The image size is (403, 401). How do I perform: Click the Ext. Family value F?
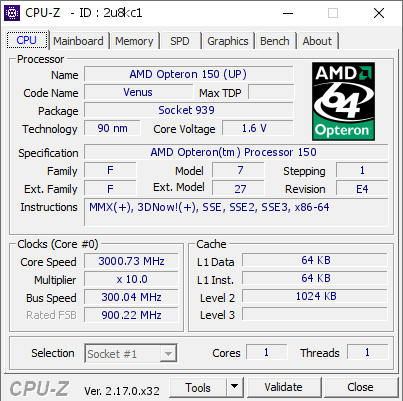[110, 189]
